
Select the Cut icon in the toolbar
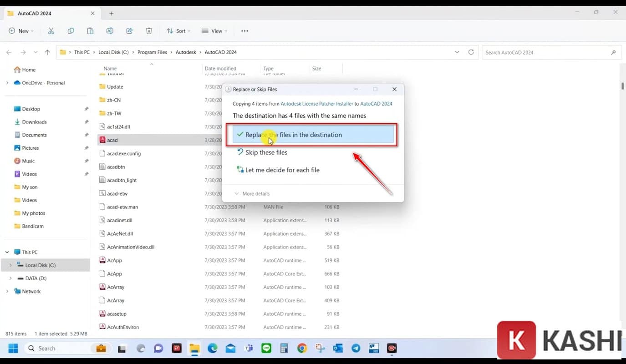point(51,30)
